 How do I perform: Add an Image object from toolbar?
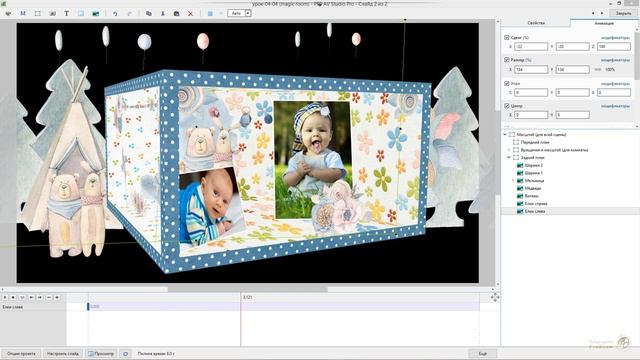click(96, 13)
